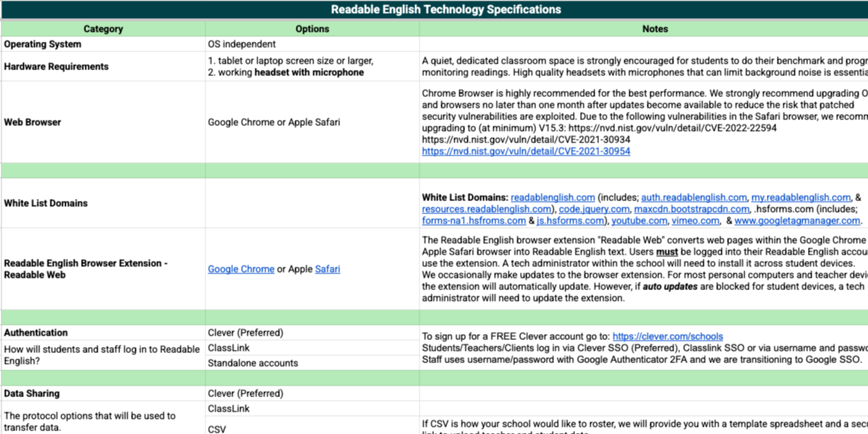
Task: Visit the clever.com/schools sign-up link
Action: coord(668,336)
